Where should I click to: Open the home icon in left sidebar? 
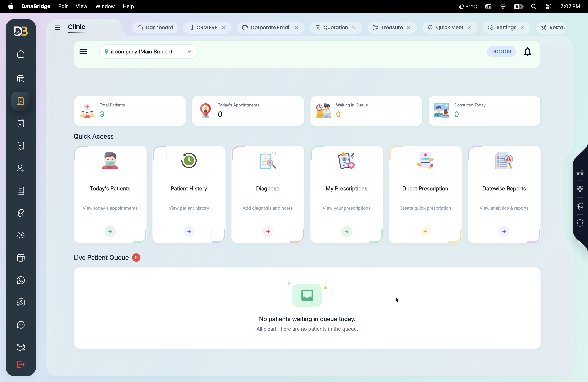tap(21, 54)
